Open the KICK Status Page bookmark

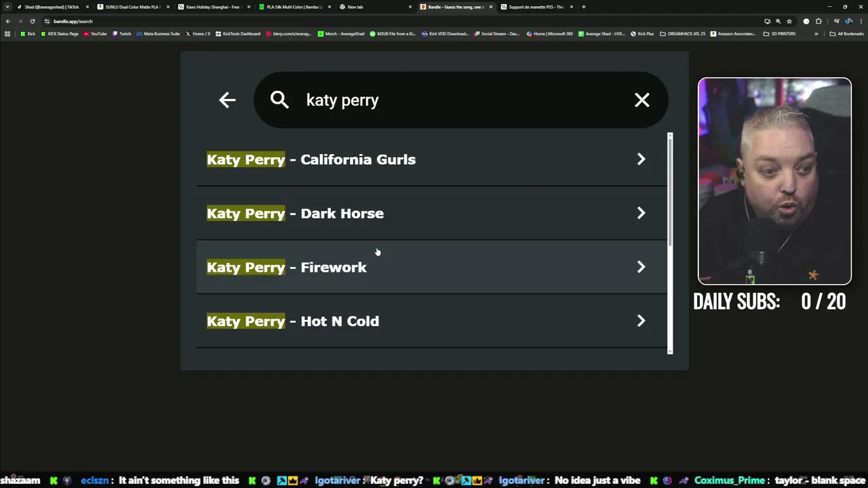click(59, 34)
